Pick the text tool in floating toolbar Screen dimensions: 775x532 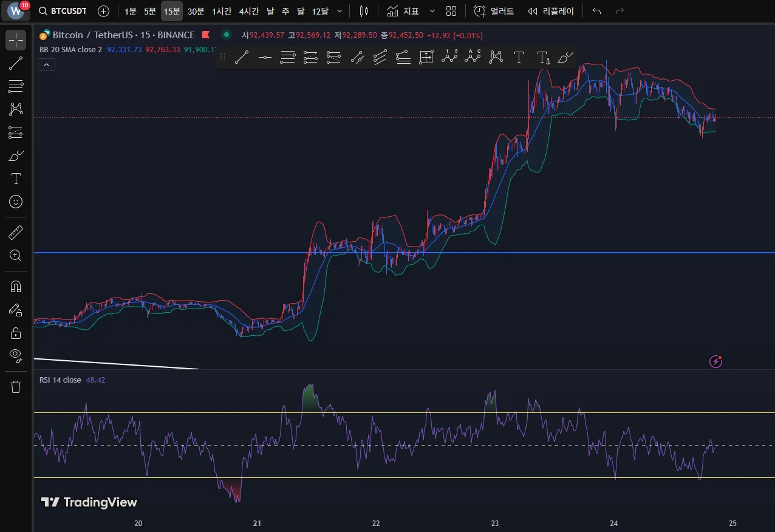tap(519, 57)
